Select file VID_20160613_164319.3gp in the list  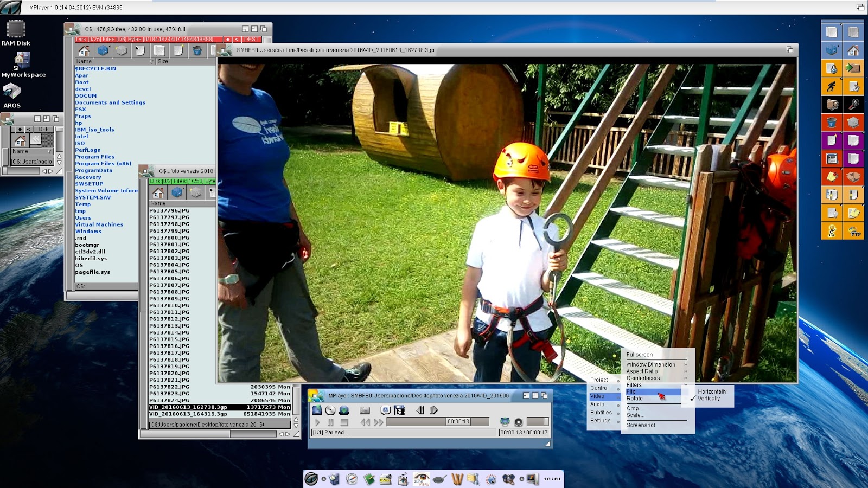click(x=220, y=414)
